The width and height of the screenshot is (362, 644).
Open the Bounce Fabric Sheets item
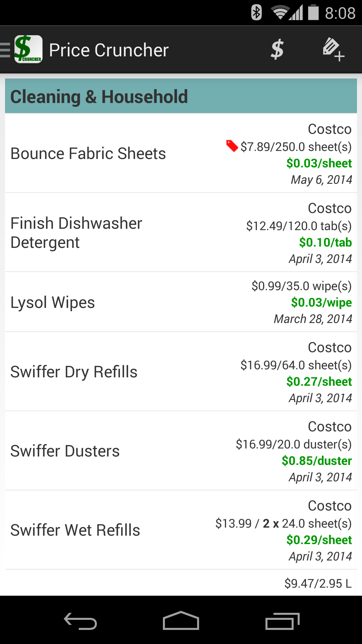click(x=88, y=154)
